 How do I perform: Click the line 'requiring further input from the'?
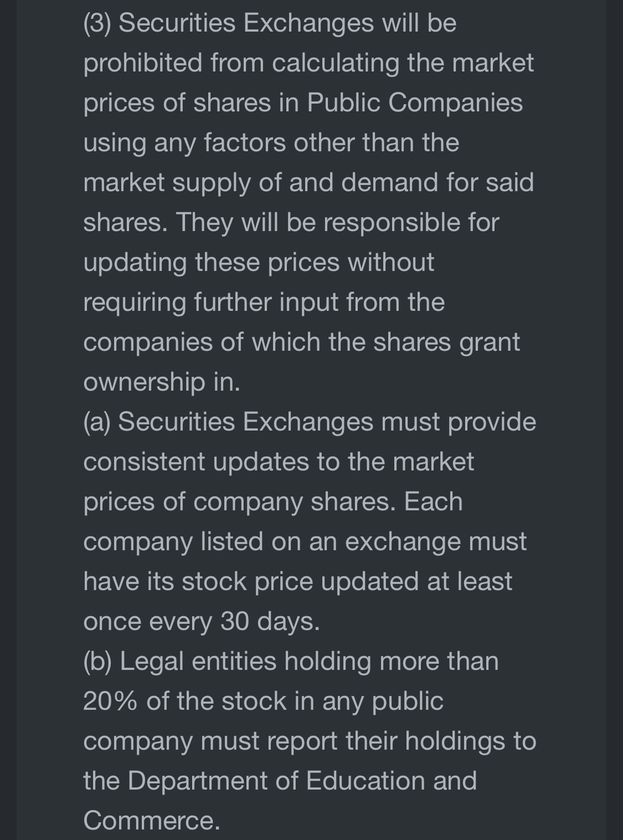(264, 302)
